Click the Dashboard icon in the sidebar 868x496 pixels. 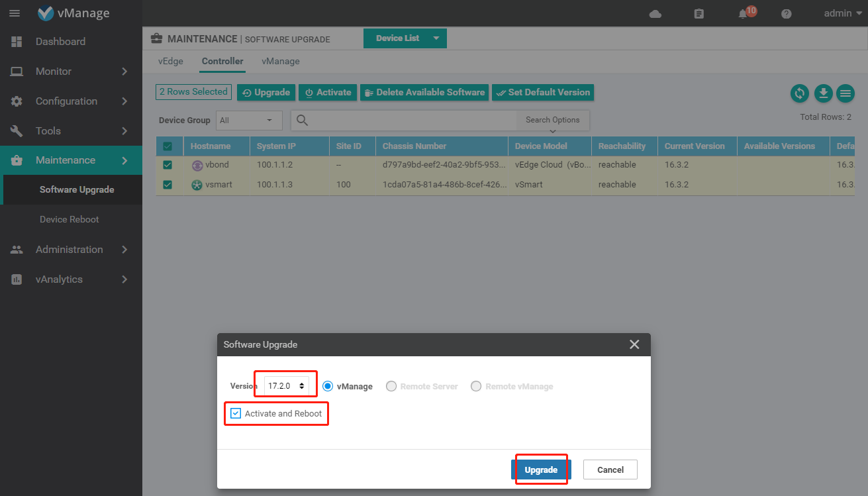[17, 41]
